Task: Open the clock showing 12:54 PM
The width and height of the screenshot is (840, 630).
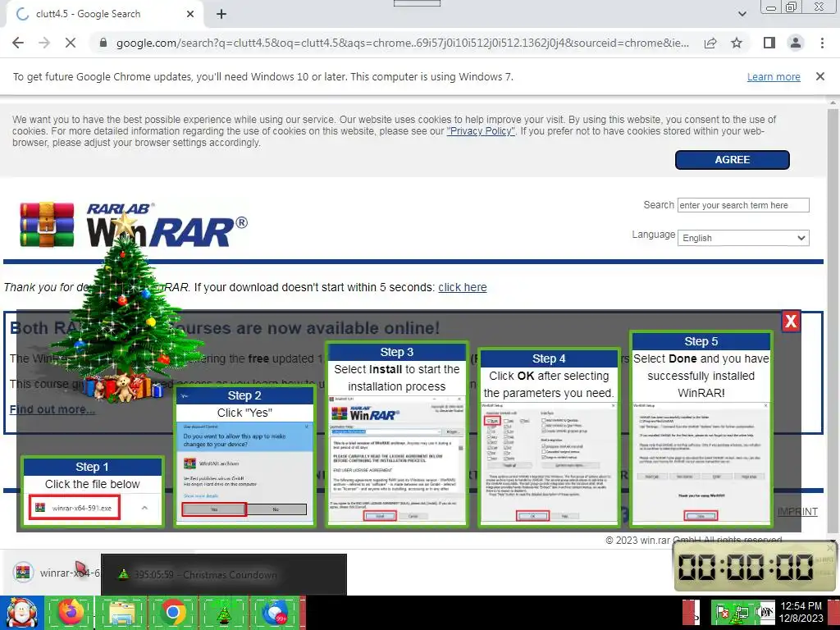Action: (801, 612)
